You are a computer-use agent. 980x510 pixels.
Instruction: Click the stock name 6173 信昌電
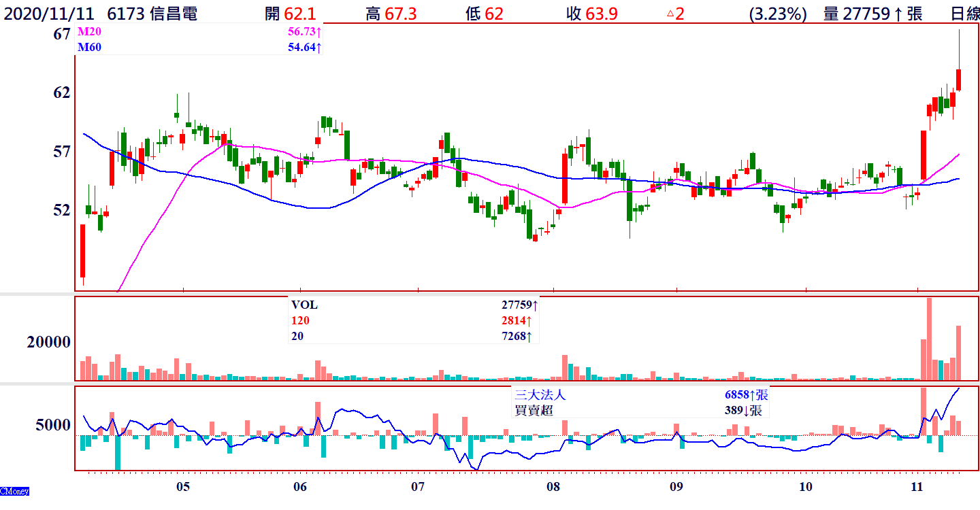click(x=152, y=14)
